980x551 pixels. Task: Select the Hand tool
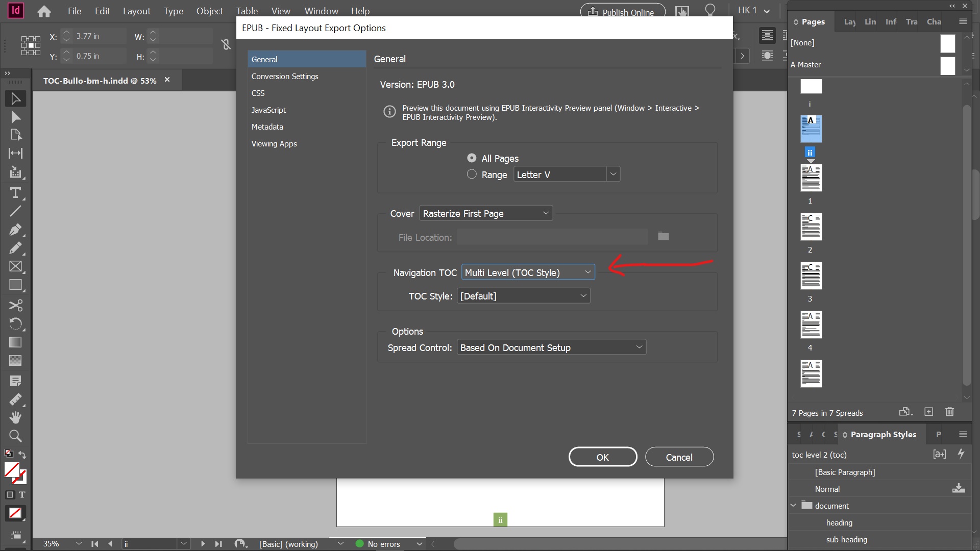[x=15, y=417]
